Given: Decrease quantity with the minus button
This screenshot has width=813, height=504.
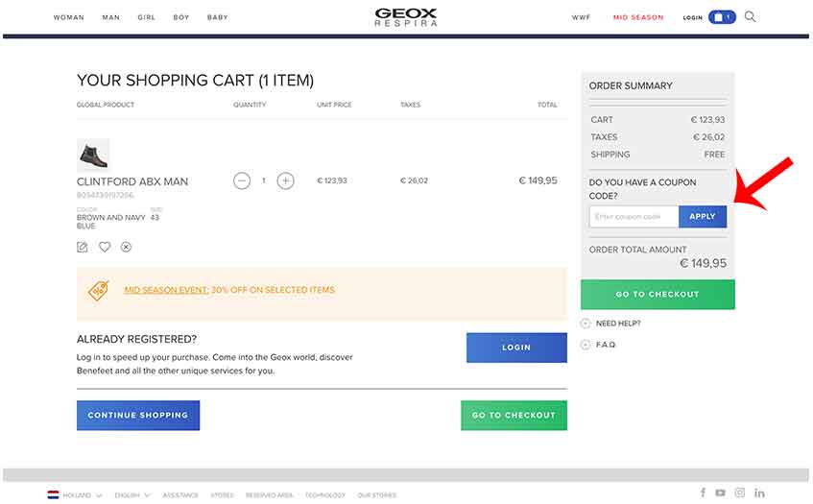Looking at the screenshot, I should 242,180.
